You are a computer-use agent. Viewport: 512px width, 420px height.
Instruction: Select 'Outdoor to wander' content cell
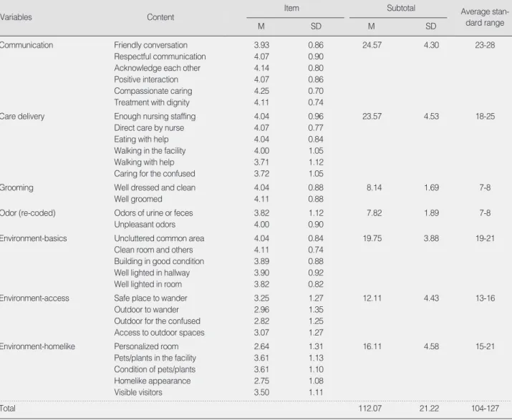click(146, 309)
